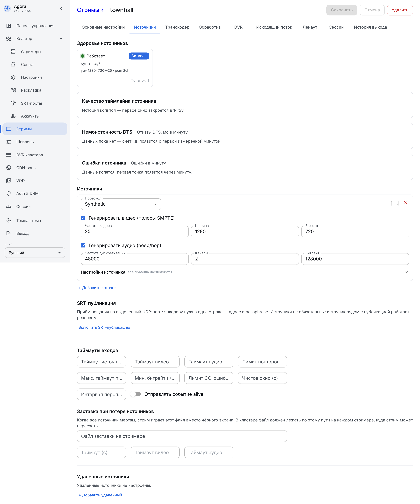This screenshot has height=504, width=420.
Task: Focus the Частота дискретизации field
Action: 135,259
